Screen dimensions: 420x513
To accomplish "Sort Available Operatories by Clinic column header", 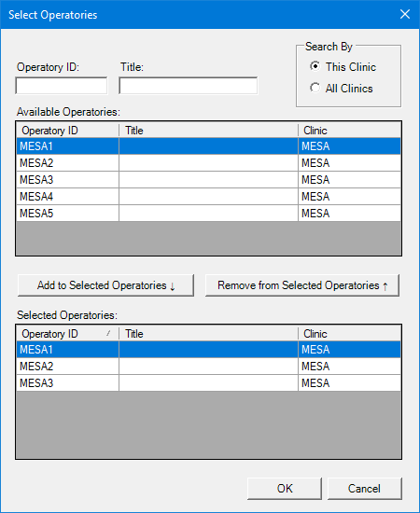I will click(x=349, y=131).
